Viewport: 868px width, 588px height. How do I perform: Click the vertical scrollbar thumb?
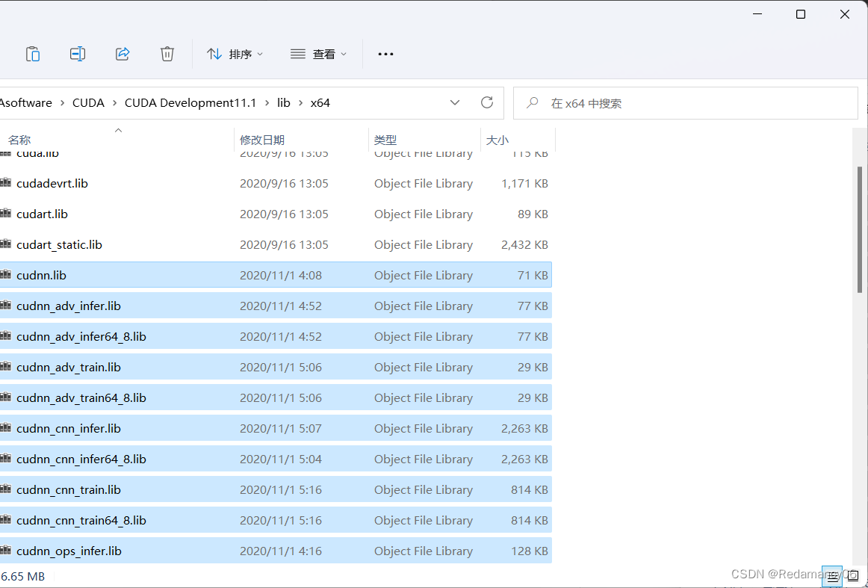(860, 229)
